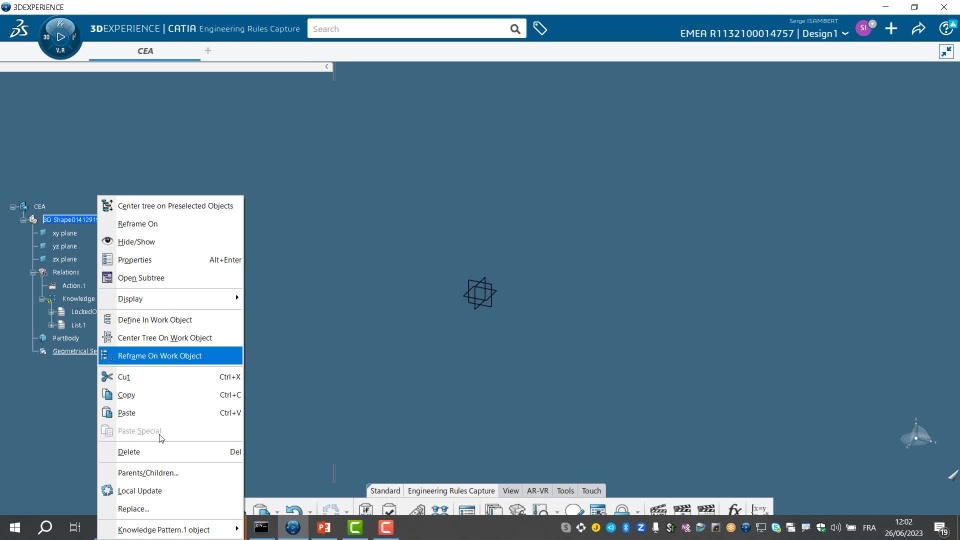Switch to the AR-VR action bar tab
Screen dimensions: 960x540
[x=538, y=490]
